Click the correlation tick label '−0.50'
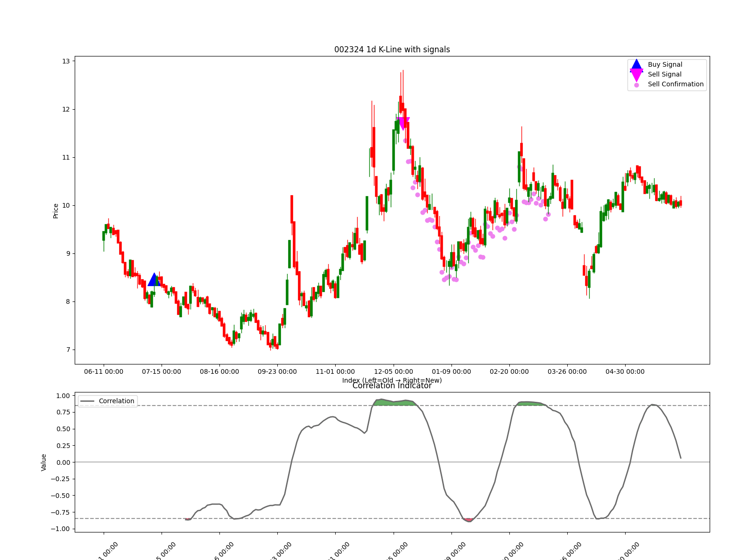 point(60,496)
